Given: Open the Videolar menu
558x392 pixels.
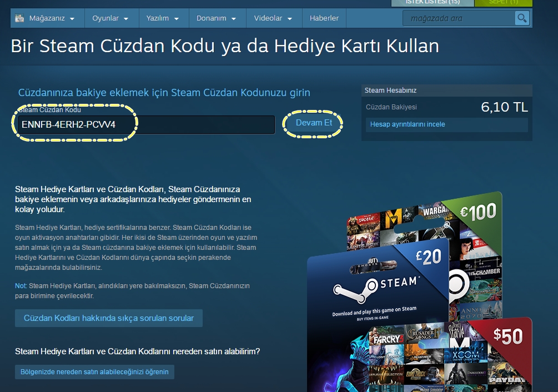Looking at the screenshot, I should coord(274,18).
